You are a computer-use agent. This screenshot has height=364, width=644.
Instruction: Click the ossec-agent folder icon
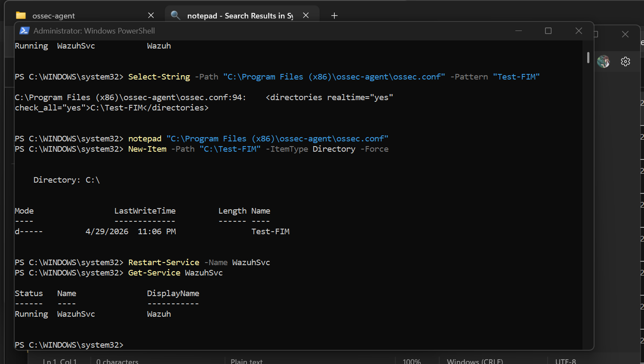21,15
